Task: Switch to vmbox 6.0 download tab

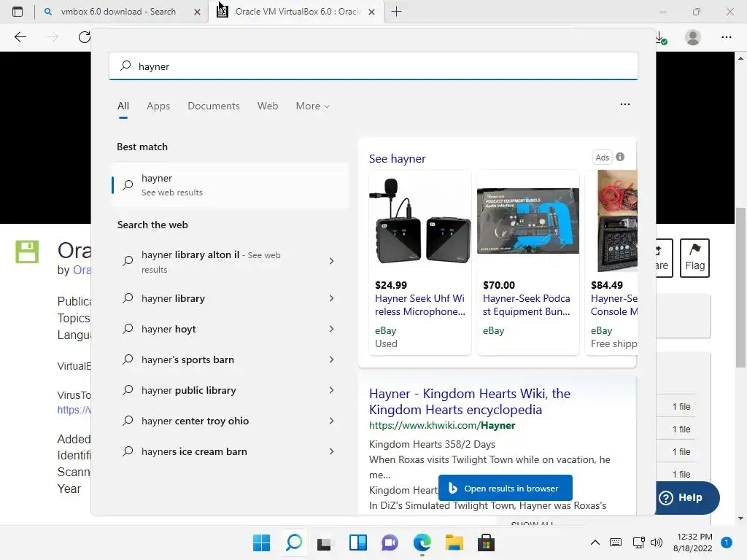Action: 117,12
